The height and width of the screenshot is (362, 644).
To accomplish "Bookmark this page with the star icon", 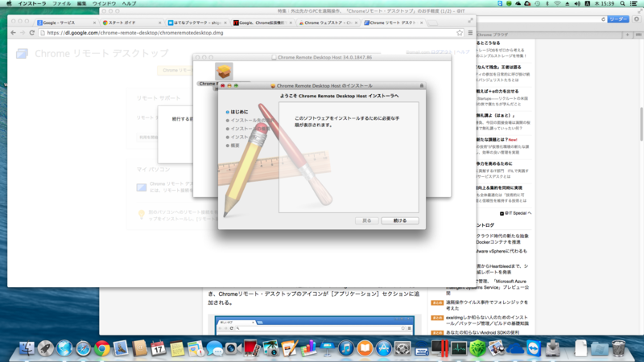I will 460,33.
